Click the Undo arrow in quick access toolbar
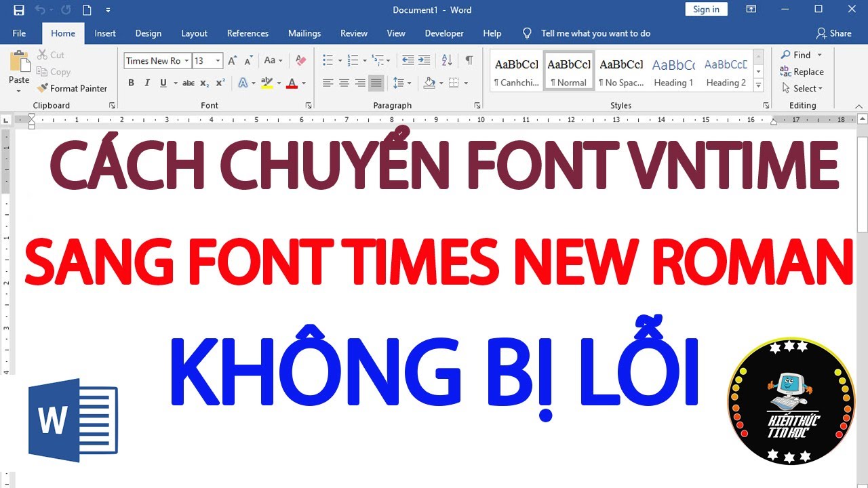This screenshot has width=868, height=488. [40, 10]
